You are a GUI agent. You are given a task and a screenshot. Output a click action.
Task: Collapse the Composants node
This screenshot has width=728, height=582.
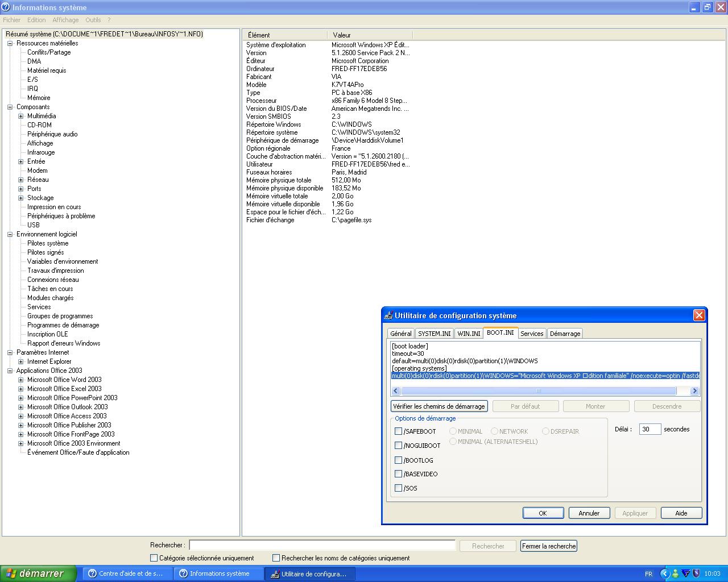[x=10, y=107]
